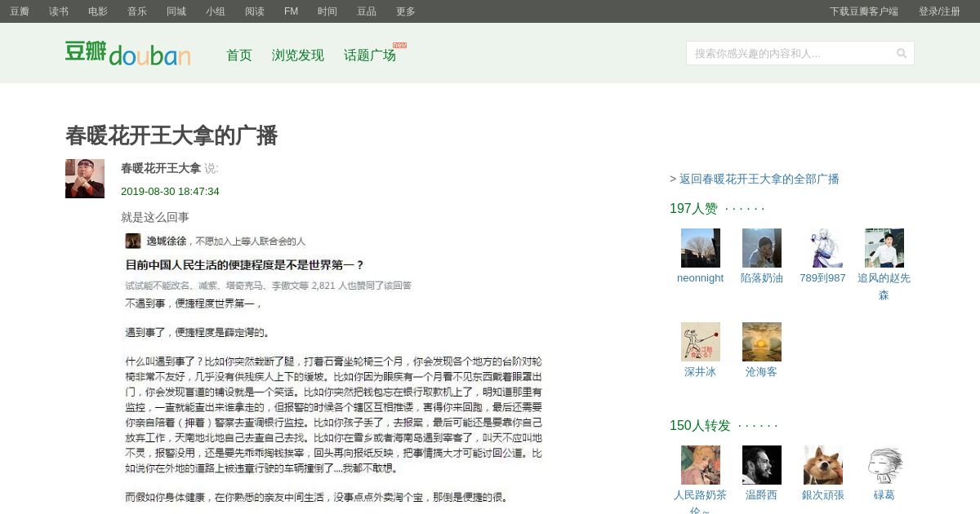980x514 pixels.
Task: Open 碌葛's sketch avatar
Action: pos(884,465)
